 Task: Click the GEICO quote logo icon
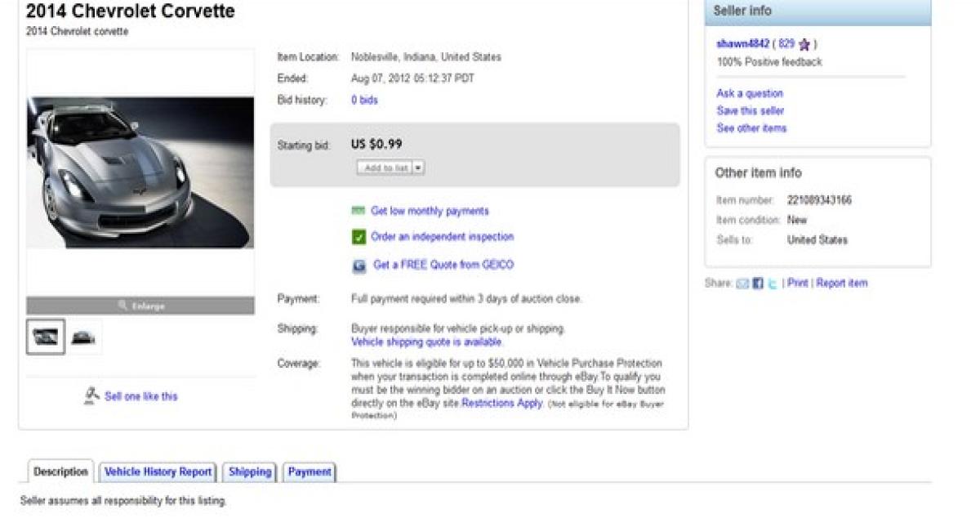click(359, 266)
